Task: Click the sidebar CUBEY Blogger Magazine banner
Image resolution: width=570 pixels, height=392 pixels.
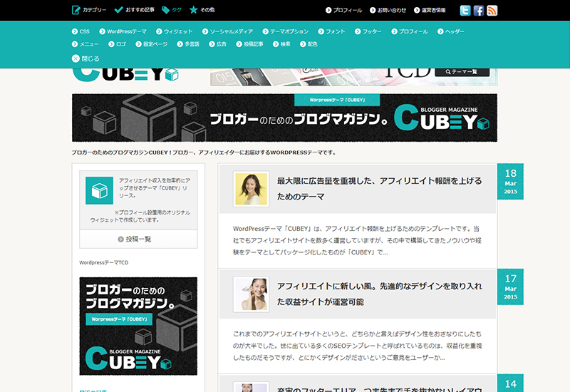Action: 138,326
